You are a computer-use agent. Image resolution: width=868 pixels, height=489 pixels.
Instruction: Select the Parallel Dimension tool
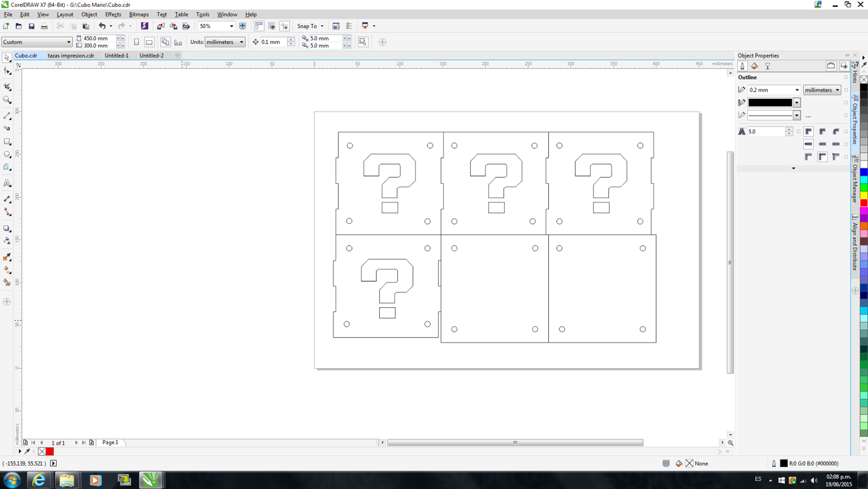(x=7, y=198)
